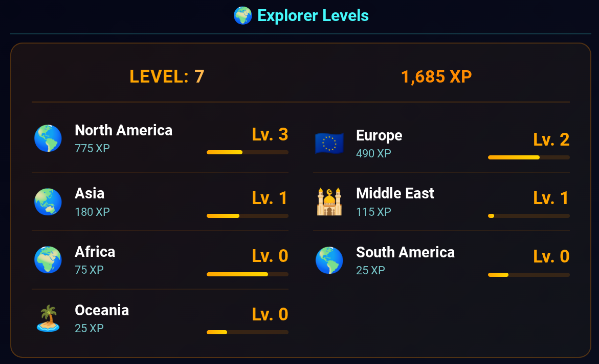Click the North America progress bar
This screenshot has width=599, height=364.
(248, 152)
